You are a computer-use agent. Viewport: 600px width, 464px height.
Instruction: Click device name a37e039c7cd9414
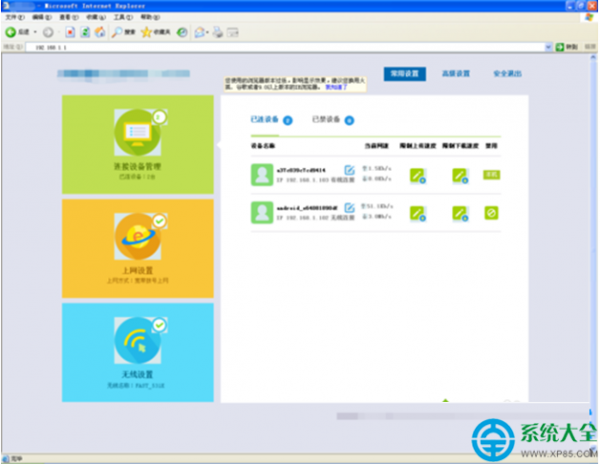point(301,170)
